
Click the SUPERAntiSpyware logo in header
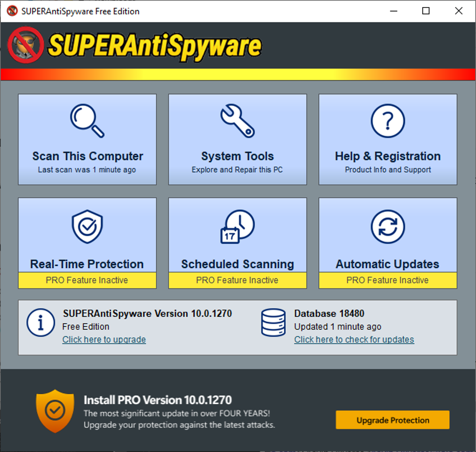(135, 46)
